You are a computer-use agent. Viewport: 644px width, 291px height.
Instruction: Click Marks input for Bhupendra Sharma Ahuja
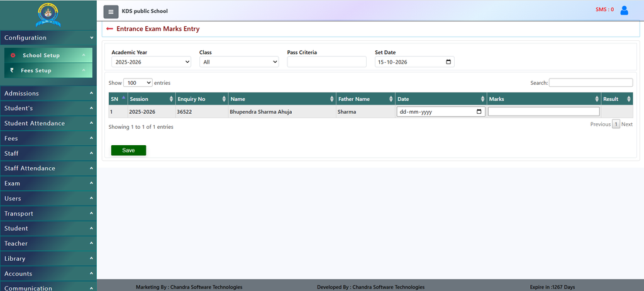click(544, 112)
